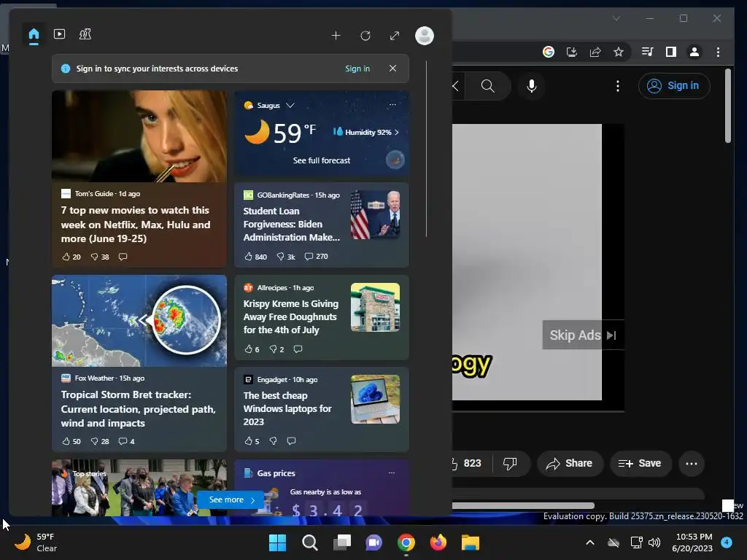747x560 pixels.
Task: Like the Engadget laptops story
Action: pos(252,441)
